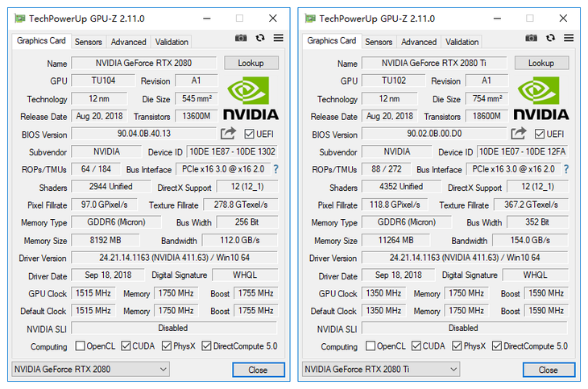Viewport: 588px width, 389px height.
Task: Click Transistors value 18600M
Action: (x=487, y=116)
